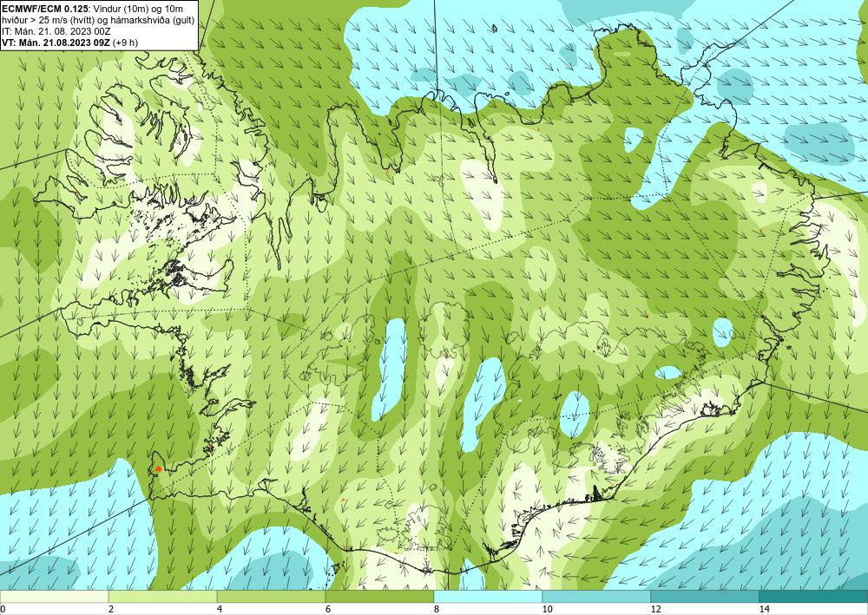Click the scale label '6'
The width and height of the screenshot is (868, 615).
tap(328, 609)
